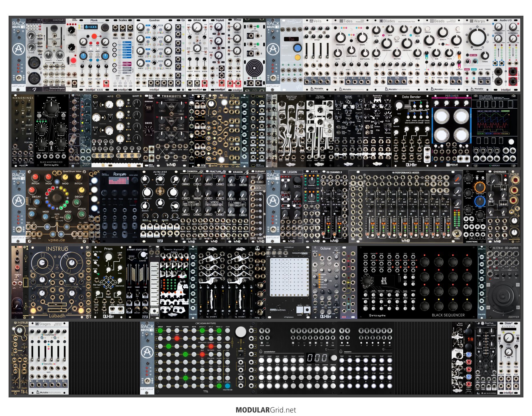Click the random button on constellation
532x416 pixels.
(301, 361)
